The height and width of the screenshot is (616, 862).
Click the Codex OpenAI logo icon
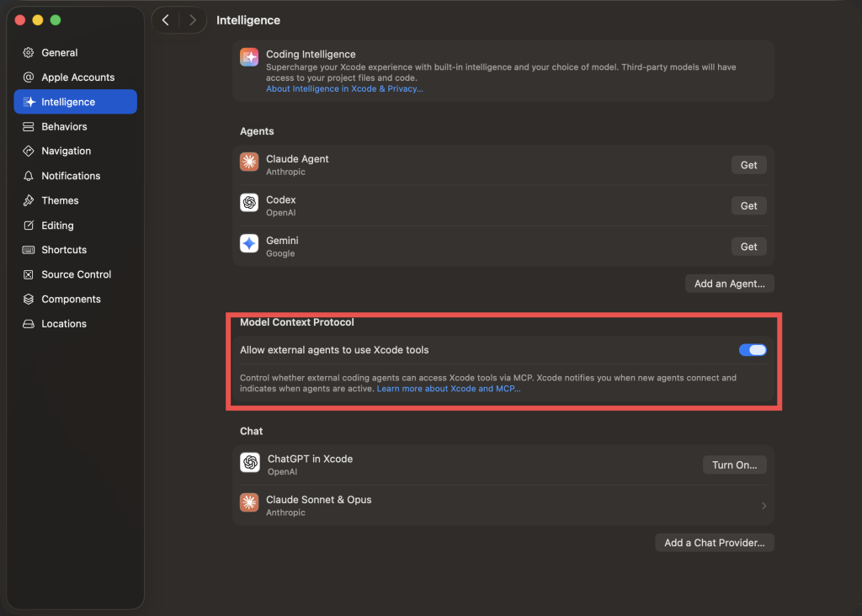point(249,202)
